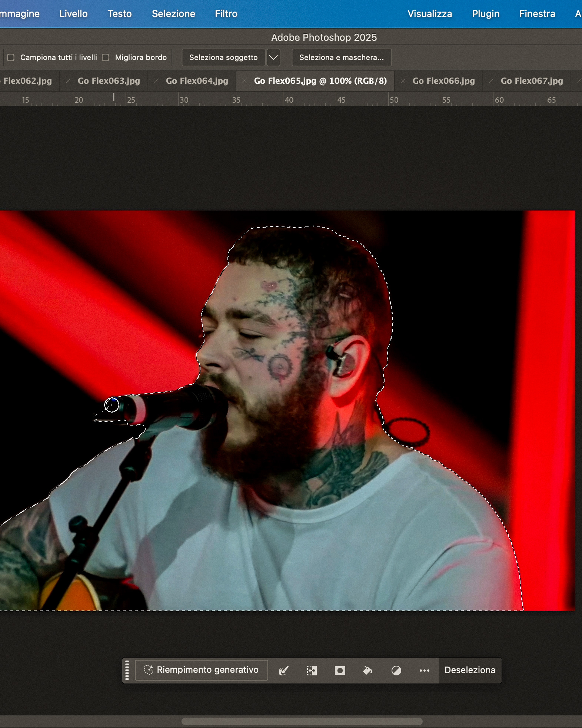Open the three-dots more options menu

(424, 670)
